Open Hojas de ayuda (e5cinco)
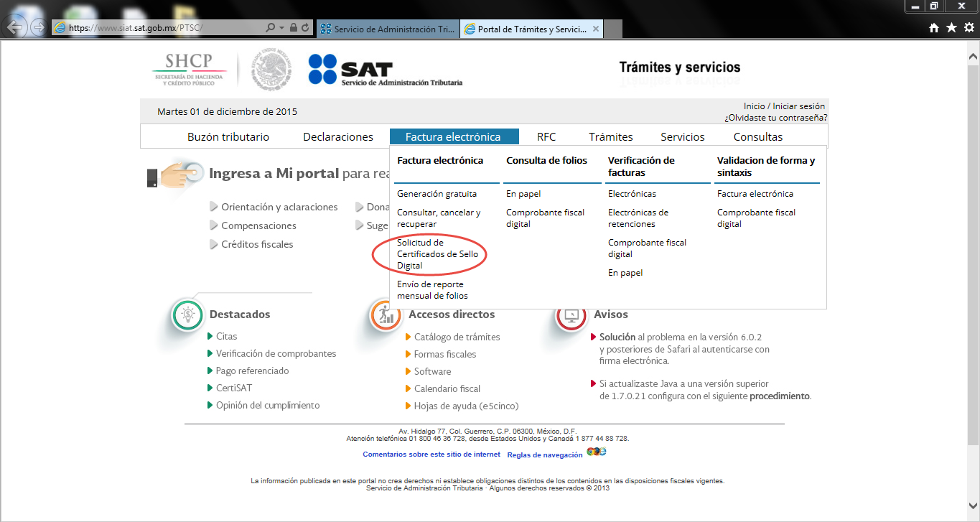This screenshot has height=522, width=980. (466, 406)
